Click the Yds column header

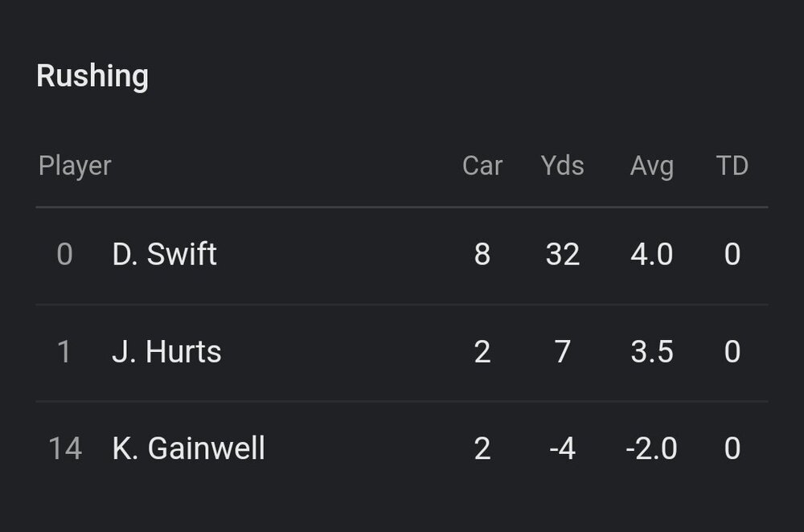562,166
